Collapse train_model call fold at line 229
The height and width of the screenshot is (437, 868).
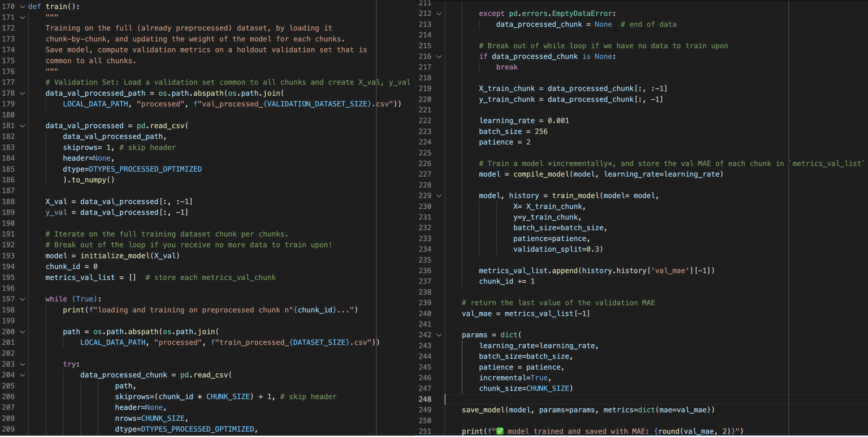pos(439,196)
